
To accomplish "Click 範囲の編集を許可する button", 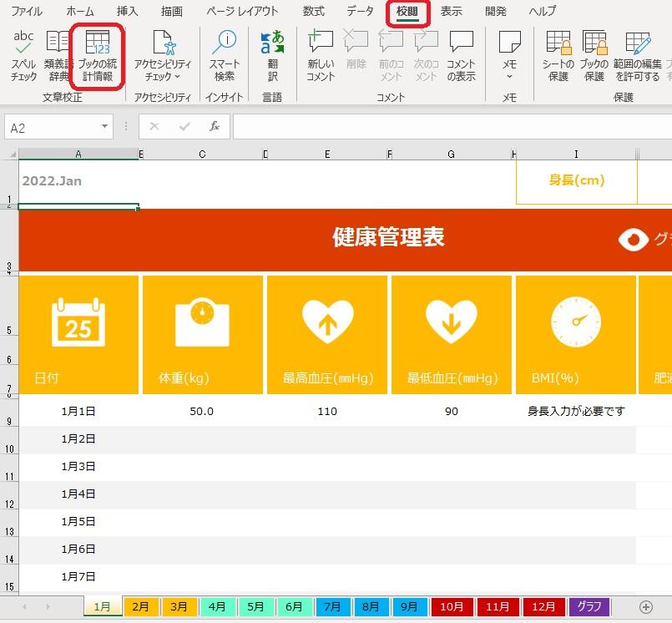I will tap(637, 55).
